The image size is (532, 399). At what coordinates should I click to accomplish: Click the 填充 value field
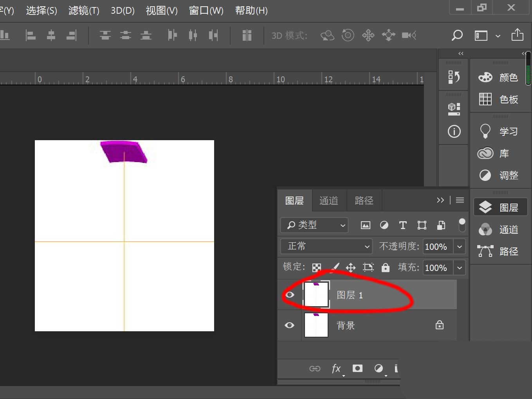pyautogui.click(x=438, y=268)
